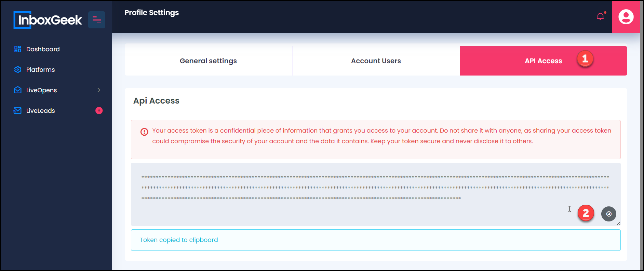
Task: Open LiveLeads in the sidebar
Action: (x=41, y=111)
